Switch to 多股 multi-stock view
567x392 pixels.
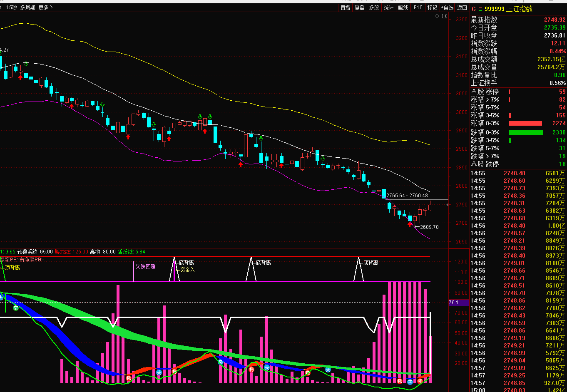click(x=374, y=7)
